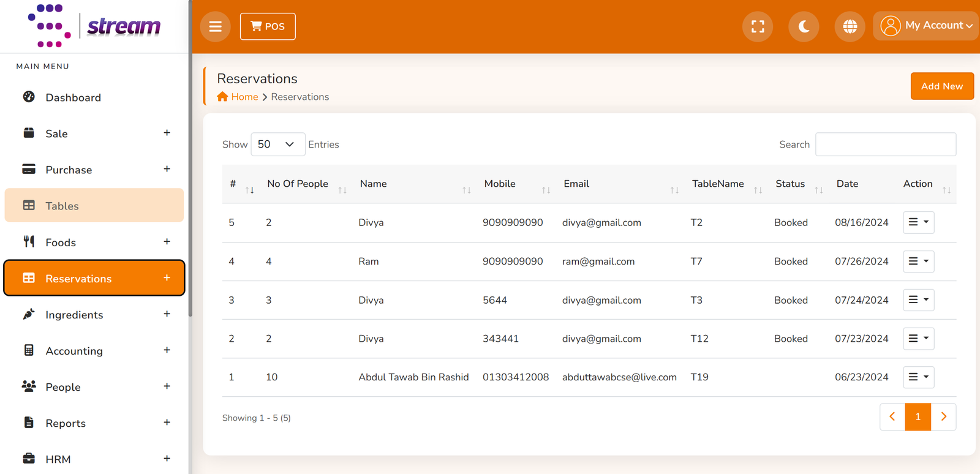This screenshot has height=474, width=980.
Task: Open the Sale menu
Action: click(x=94, y=134)
